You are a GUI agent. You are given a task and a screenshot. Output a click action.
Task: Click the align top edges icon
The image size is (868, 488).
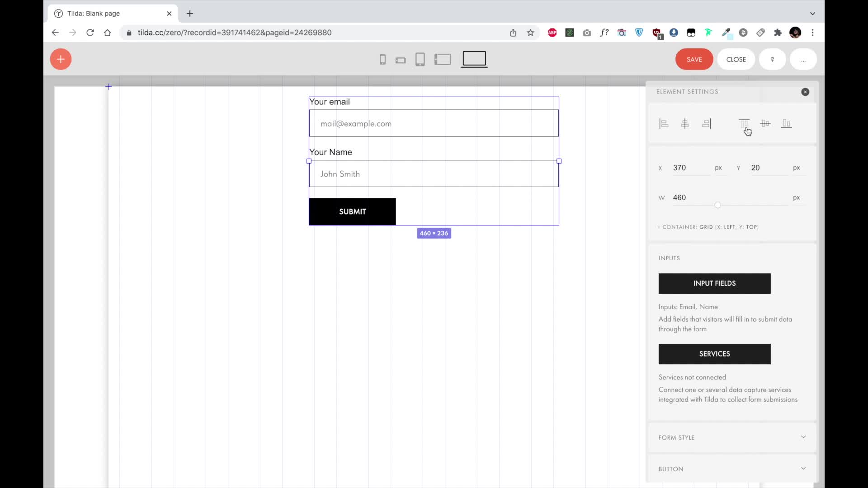[744, 123]
